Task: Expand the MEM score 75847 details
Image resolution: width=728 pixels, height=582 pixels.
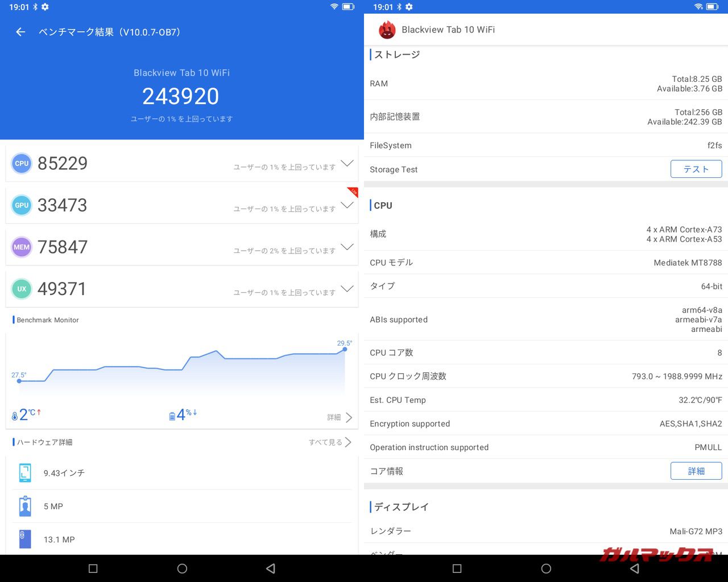Action: point(347,247)
